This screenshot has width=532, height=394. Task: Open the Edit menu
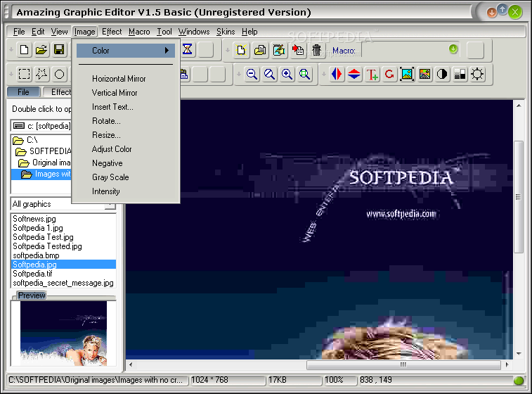(x=38, y=32)
